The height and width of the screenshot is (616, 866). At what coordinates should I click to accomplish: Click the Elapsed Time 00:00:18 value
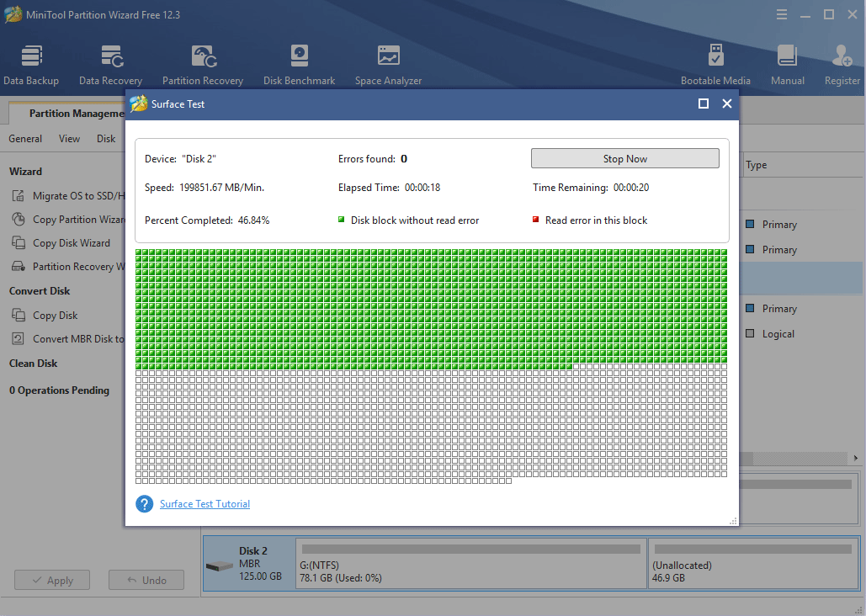point(422,188)
